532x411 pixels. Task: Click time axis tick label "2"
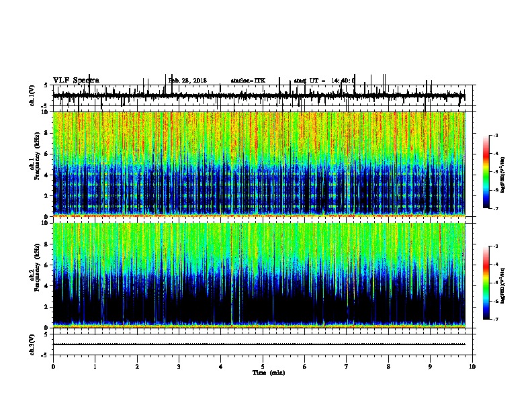click(x=137, y=367)
